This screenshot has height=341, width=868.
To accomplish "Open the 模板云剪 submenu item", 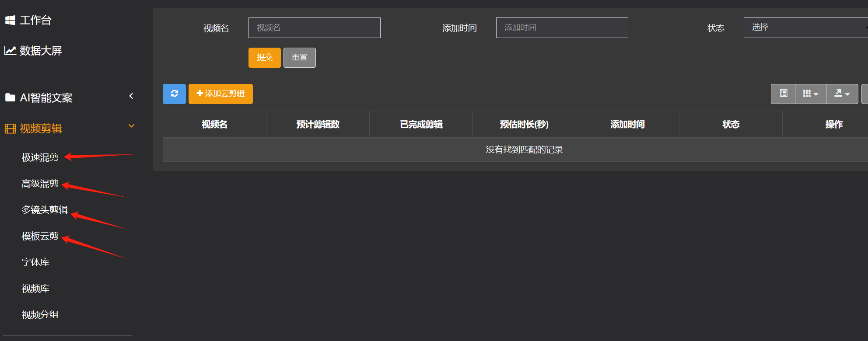I will (40, 236).
